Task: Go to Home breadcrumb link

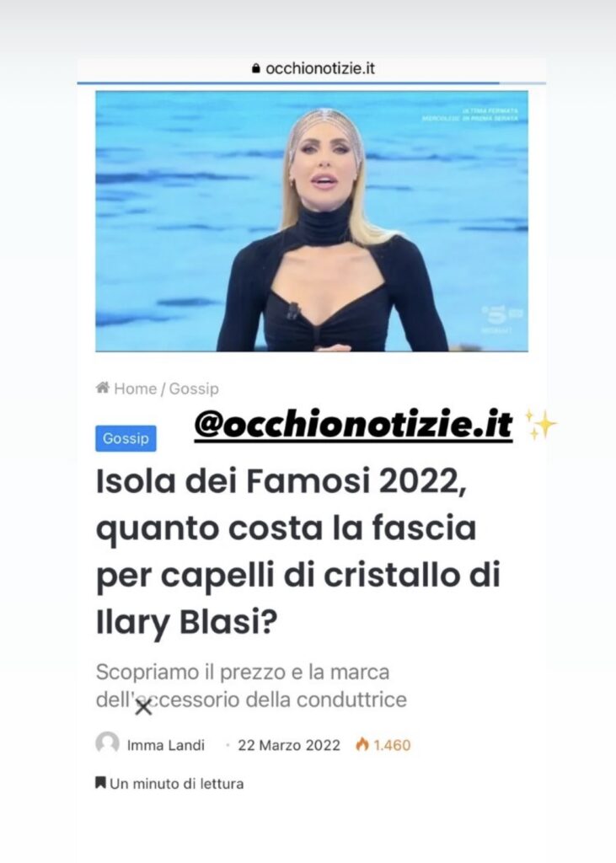Action: click(136, 389)
